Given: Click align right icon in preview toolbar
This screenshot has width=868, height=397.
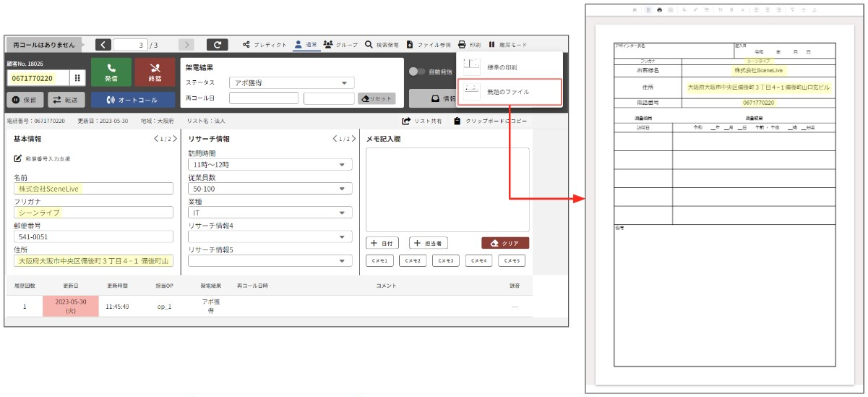Looking at the screenshot, I should click(x=778, y=9).
